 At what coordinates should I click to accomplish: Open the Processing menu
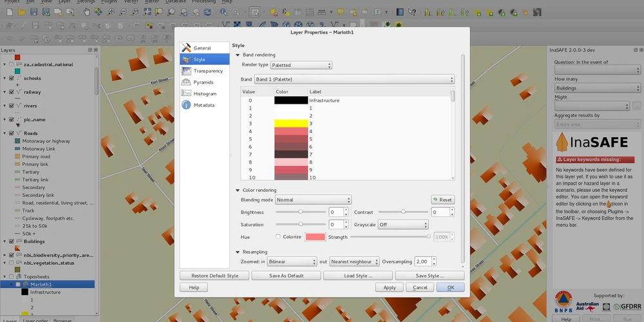pyautogui.click(x=204, y=2)
